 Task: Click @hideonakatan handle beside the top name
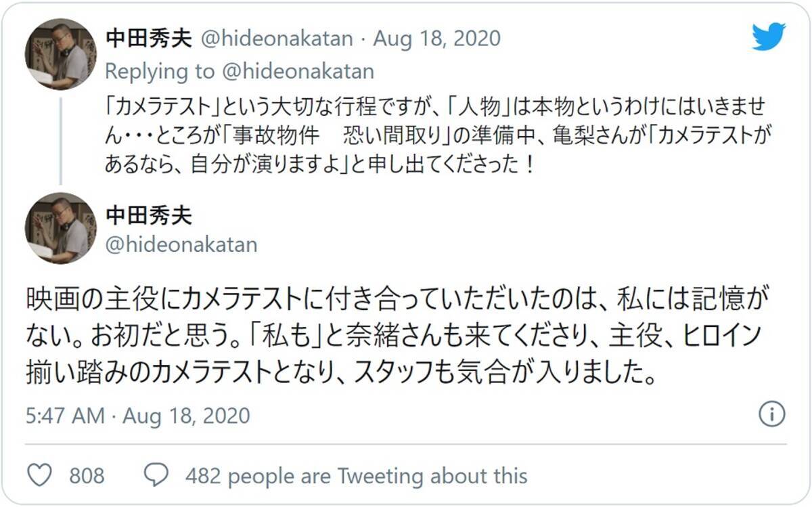click(277, 38)
